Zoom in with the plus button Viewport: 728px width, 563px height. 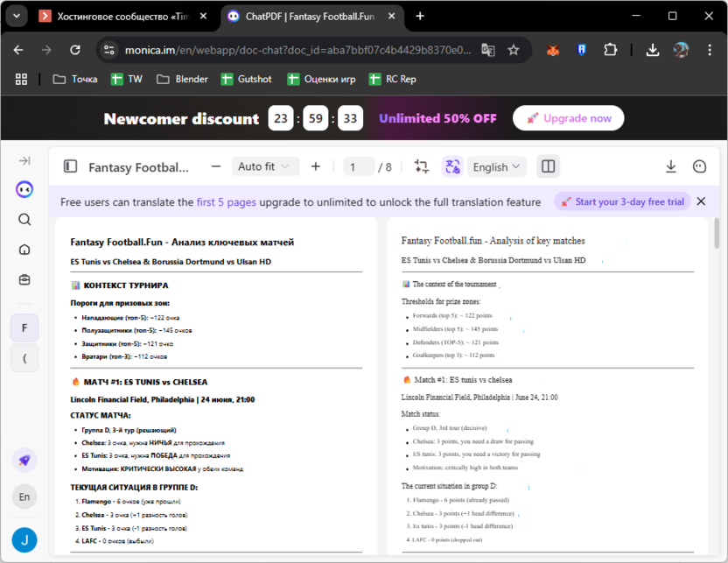[x=316, y=166]
